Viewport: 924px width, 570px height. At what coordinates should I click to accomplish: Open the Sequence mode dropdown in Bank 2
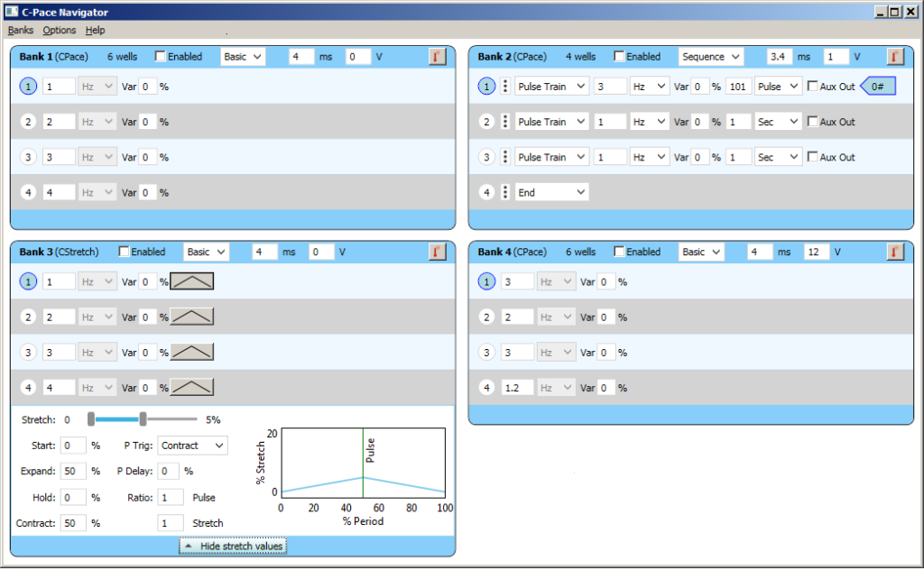tap(711, 56)
